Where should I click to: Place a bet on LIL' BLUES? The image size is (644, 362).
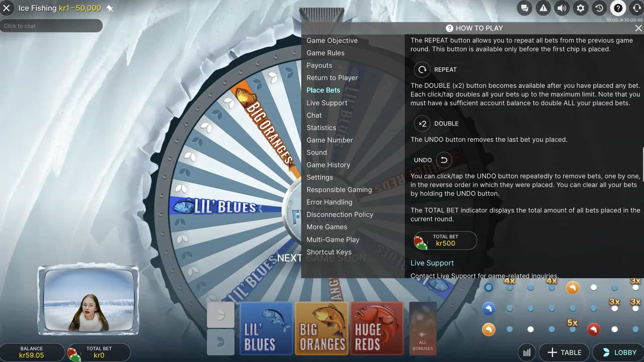(x=266, y=328)
